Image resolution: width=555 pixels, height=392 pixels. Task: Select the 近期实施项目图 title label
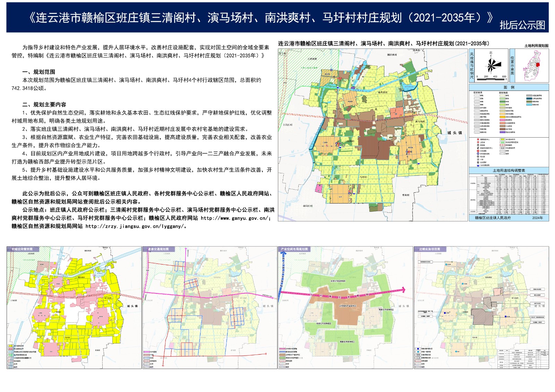429,249
